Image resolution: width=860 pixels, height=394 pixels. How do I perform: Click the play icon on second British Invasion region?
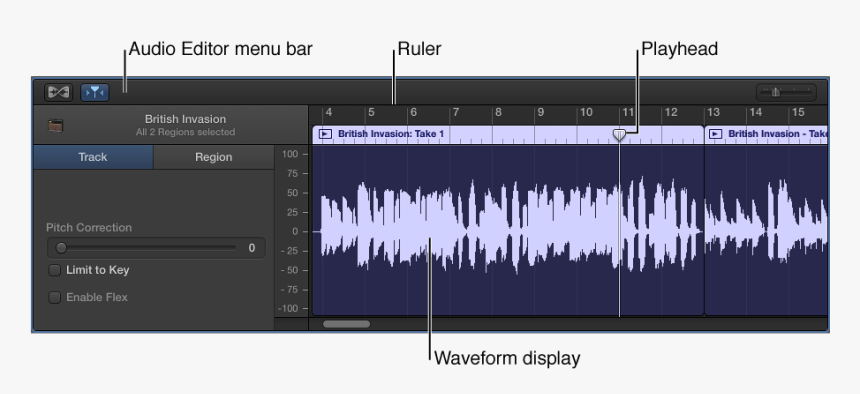(715, 134)
